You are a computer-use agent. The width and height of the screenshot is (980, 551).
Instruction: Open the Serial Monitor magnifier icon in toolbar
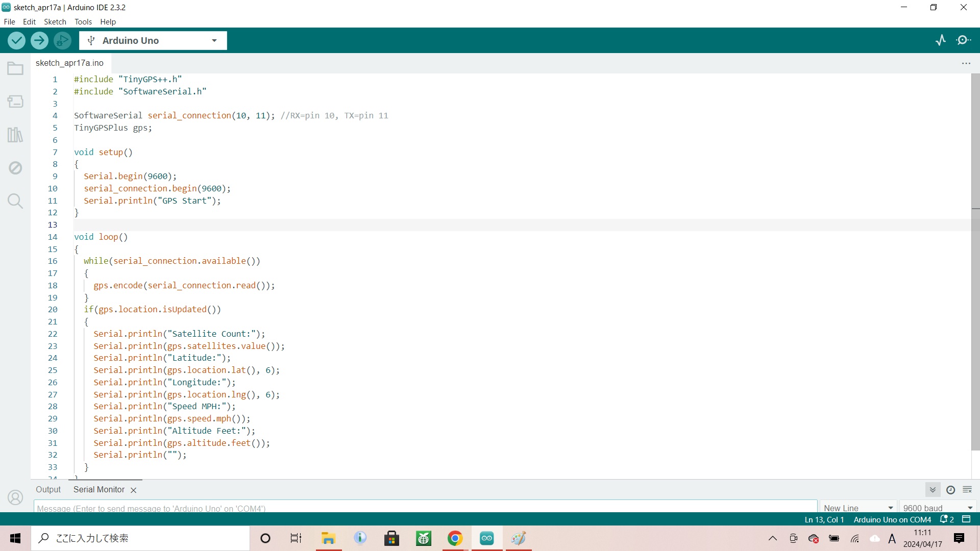coord(964,40)
